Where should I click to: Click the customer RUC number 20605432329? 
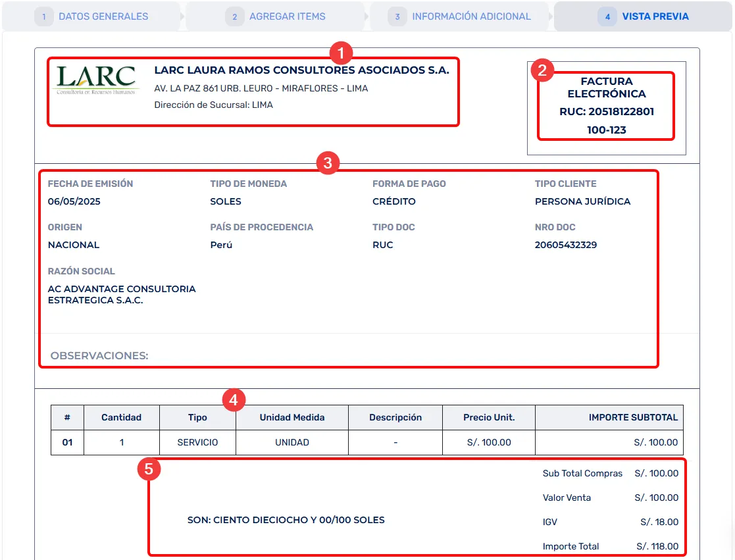(565, 245)
